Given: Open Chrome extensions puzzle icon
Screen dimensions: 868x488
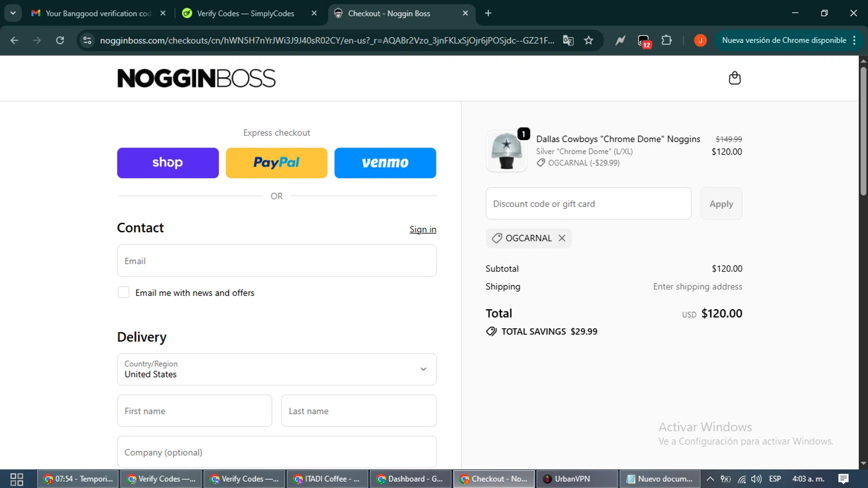Looking at the screenshot, I should pyautogui.click(x=667, y=41).
